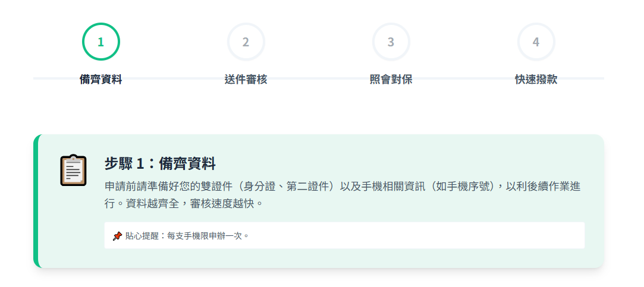Screen dimensions: 644x287
Task: Click the green accent bar on the card
Action: 36,201
